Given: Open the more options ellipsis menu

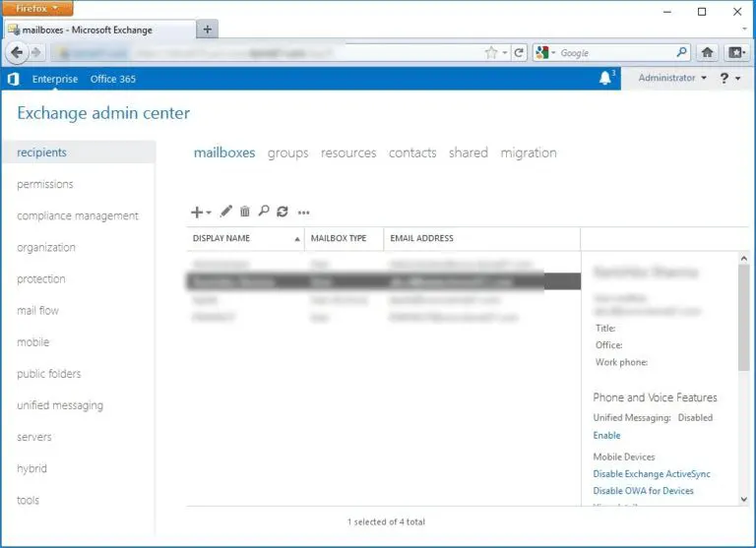Looking at the screenshot, I should pyautogui.click(x=303, y=213).
